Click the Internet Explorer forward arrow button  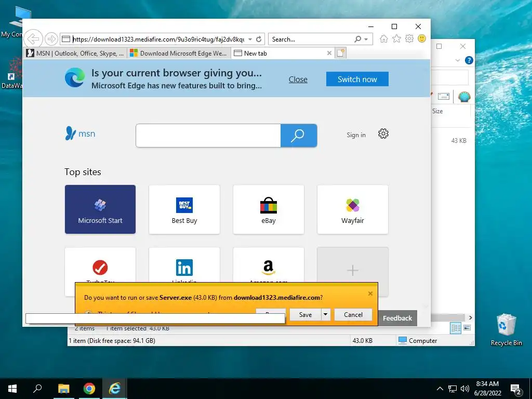click(x=51, y=39)
